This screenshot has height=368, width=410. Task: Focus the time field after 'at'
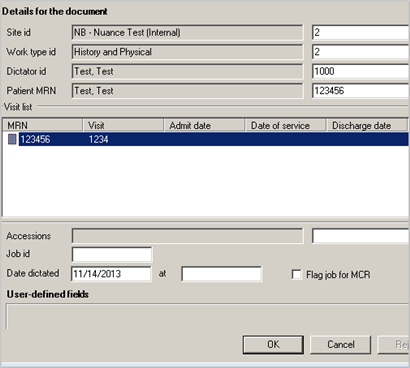[222, 274]
